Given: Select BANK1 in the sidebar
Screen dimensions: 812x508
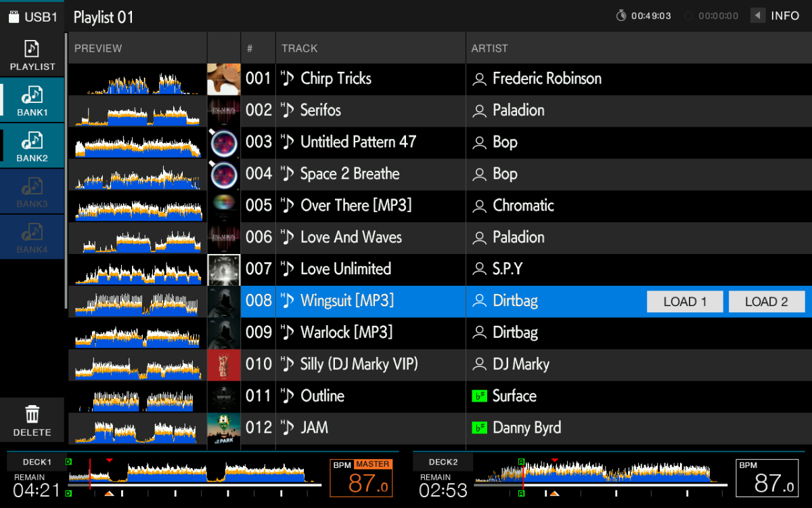Looking at the screenshot, I should click(32, 100).
